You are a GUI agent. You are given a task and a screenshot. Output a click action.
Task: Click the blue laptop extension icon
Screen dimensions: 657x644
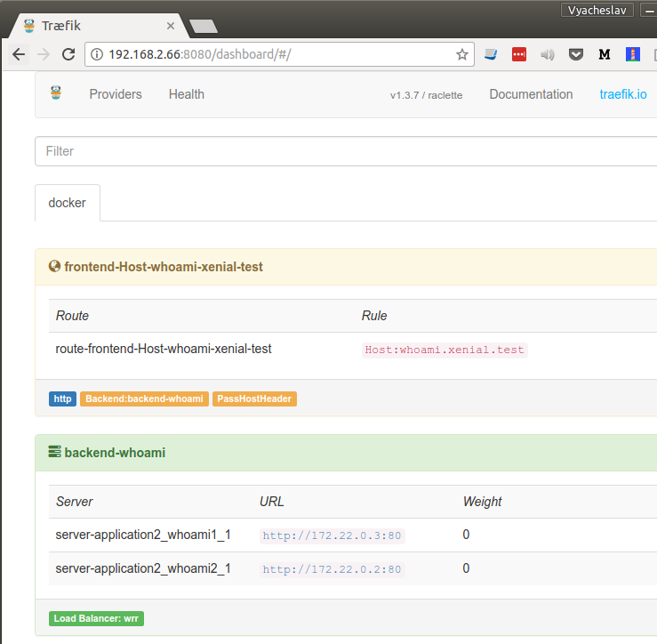pos(490,54)
